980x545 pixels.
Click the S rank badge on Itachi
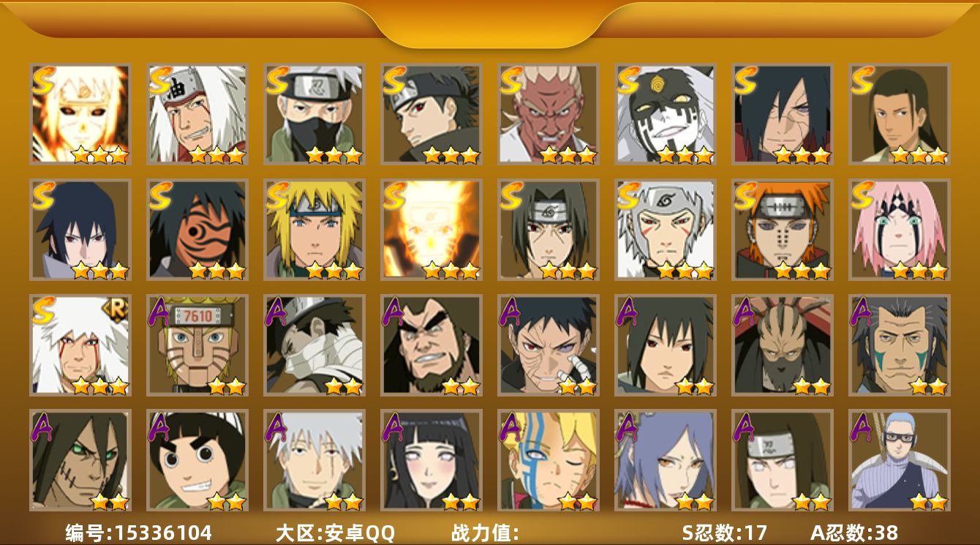(x=511, y=196)
